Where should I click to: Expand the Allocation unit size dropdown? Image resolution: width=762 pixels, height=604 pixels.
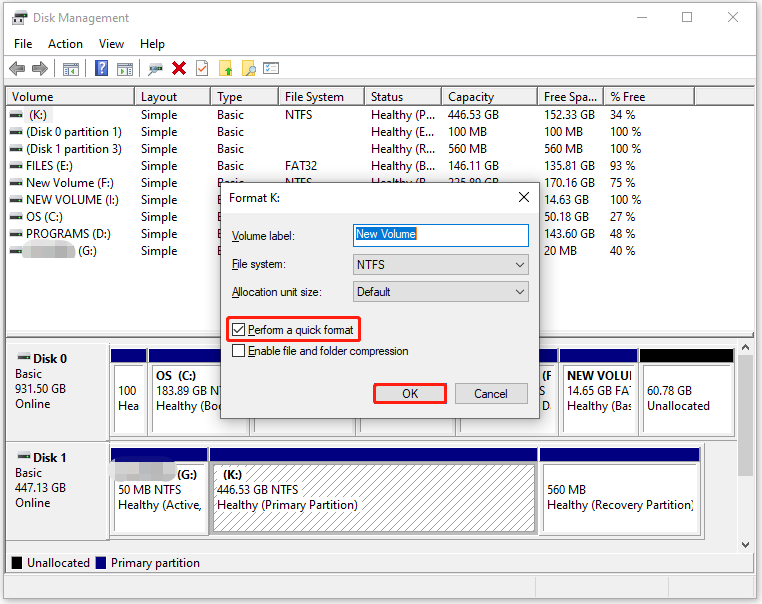pyautogui.click(x=441, y=292)
